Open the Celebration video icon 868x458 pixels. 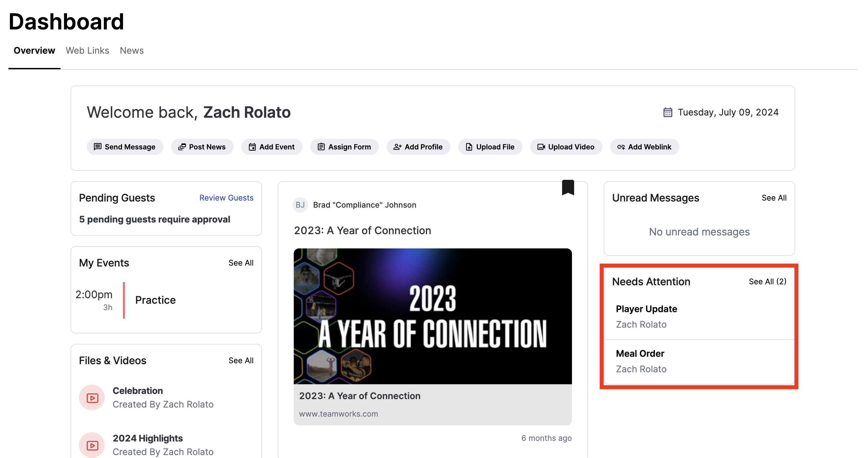(92, 398)
